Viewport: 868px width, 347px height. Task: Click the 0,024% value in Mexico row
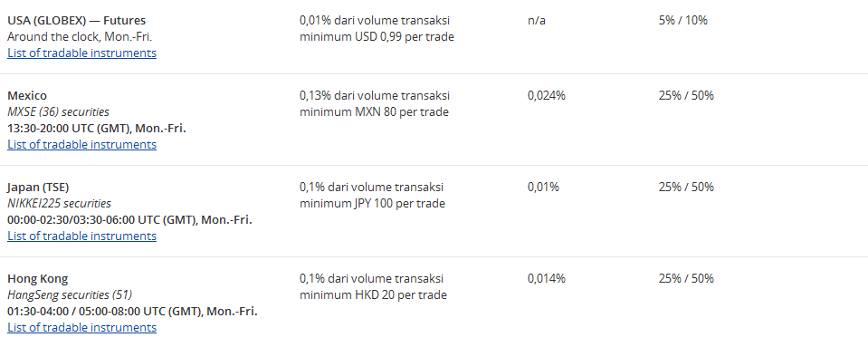547,95
